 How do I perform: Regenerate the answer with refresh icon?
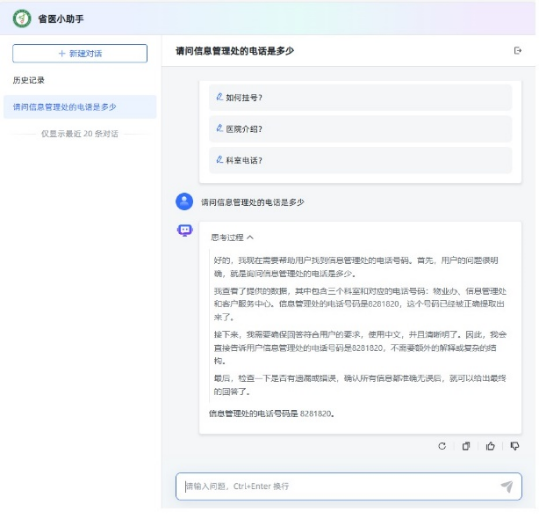click(442, 446)
